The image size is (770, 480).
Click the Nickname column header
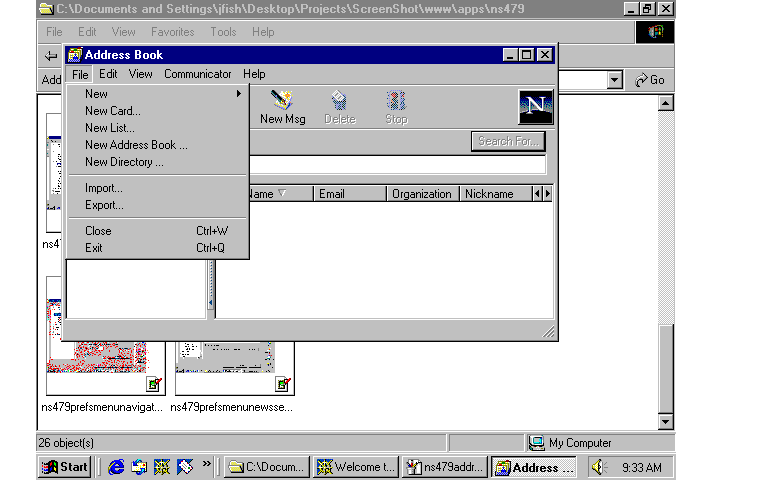[495, 194]
